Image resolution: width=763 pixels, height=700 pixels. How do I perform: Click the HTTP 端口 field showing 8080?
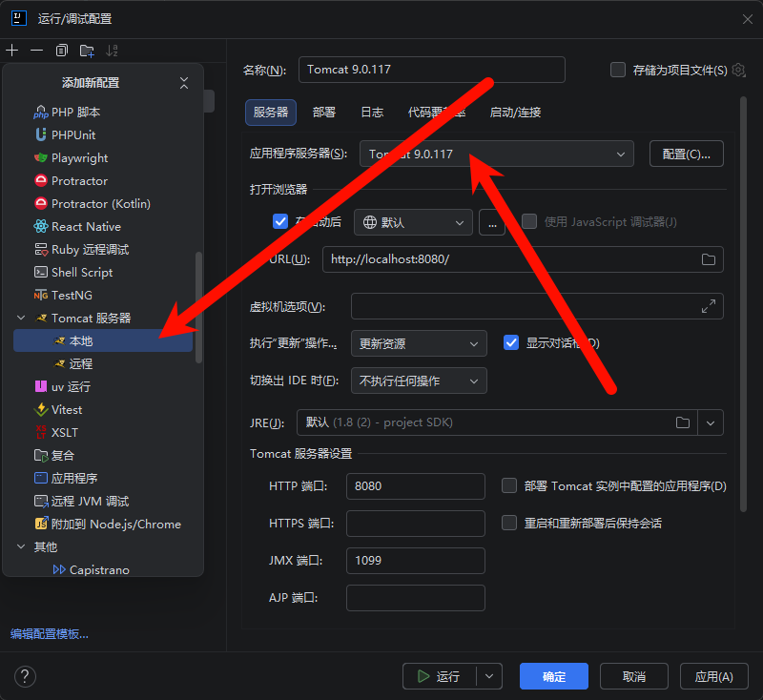click(x=416, y=486)
